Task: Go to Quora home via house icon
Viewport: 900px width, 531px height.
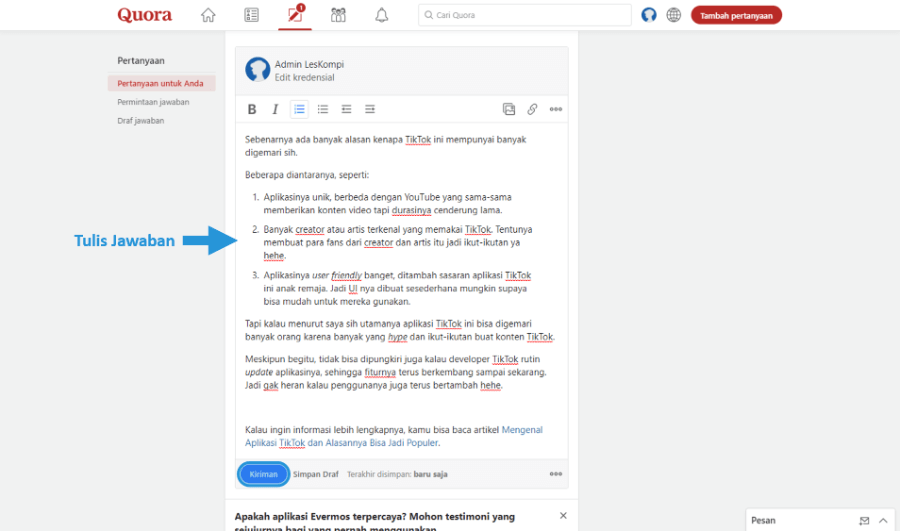Action: pos(208,15)
